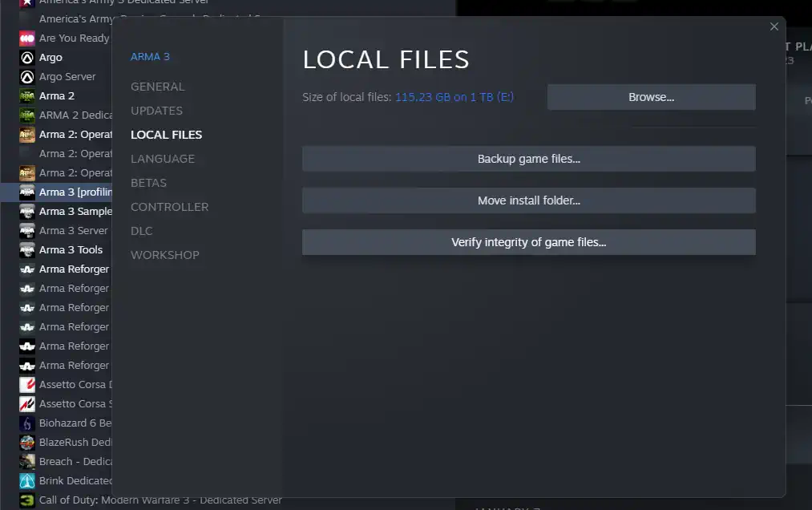812x510 pixels.
Task: Click the Call of Duty: Modern Warfare 3 icon
Action: (x=27, y=500)
